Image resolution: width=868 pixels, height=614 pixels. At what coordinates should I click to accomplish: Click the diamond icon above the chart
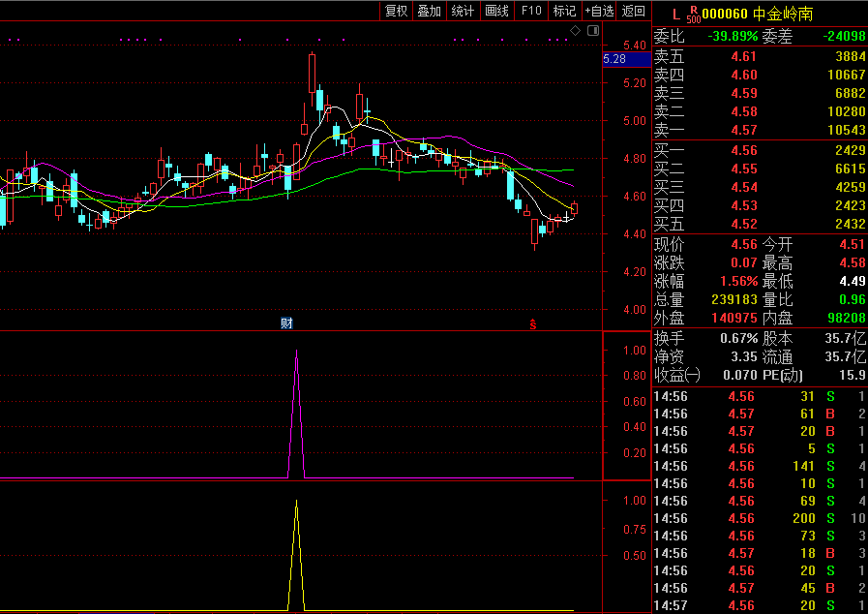pos(575,31)
